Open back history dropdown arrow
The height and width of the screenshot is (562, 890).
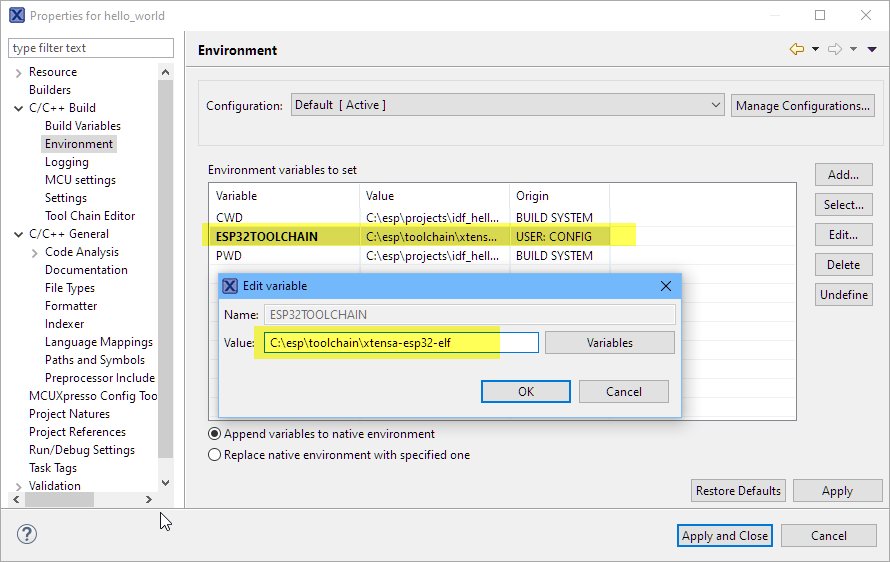(815, 50)
